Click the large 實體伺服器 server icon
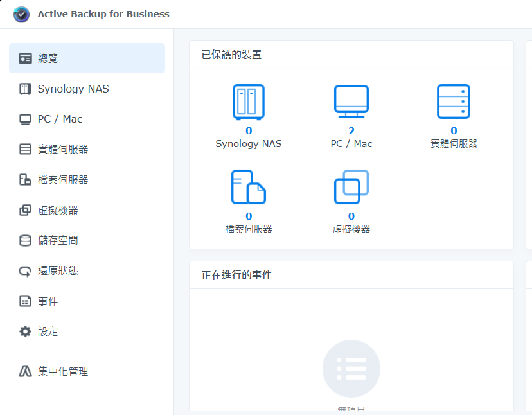This screenshot has width=532, height=415. click(454, 102)
